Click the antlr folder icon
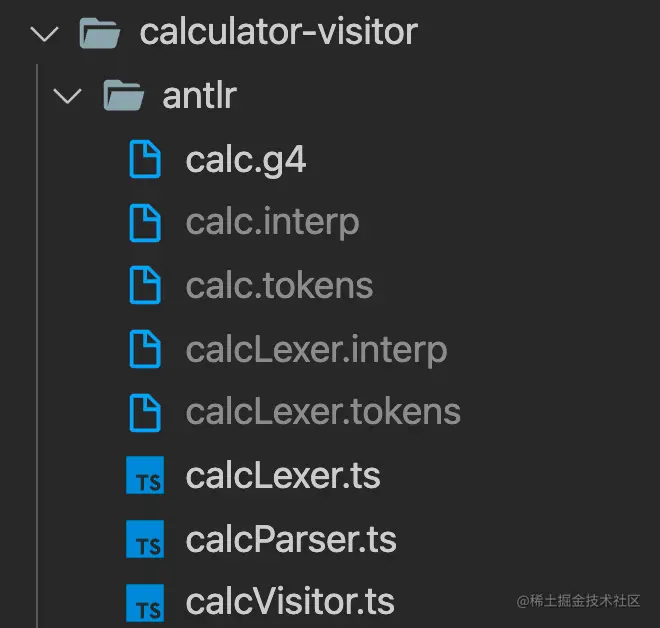Viewport: 660px width, 628px height. [x=123, y=95]
